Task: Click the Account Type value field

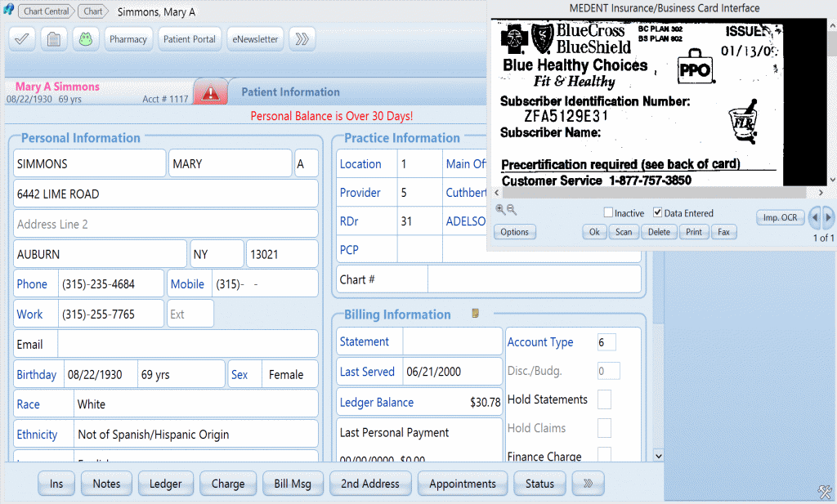Action: tap(607, 342)
